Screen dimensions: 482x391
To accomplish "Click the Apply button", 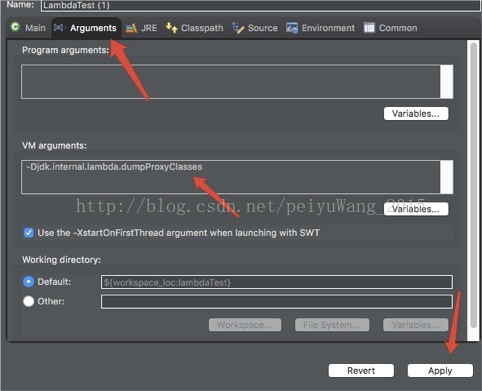I will 440,371.
